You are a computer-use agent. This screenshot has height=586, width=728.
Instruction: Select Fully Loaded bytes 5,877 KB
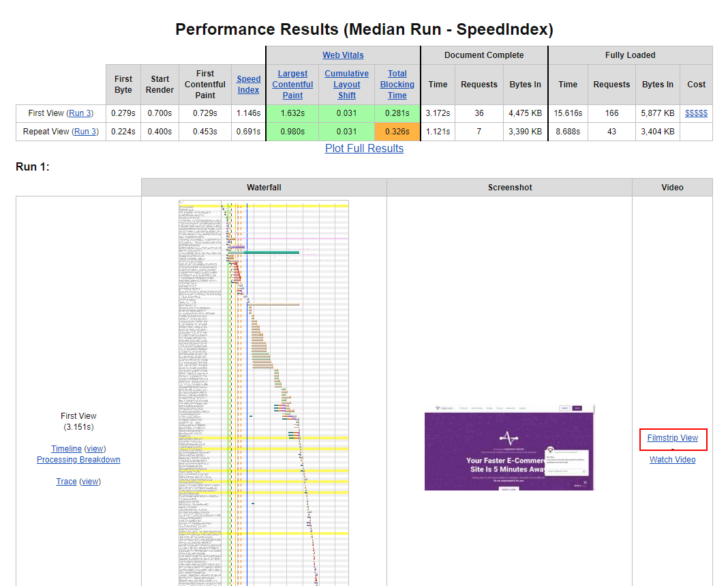click(x=657, y=113)
